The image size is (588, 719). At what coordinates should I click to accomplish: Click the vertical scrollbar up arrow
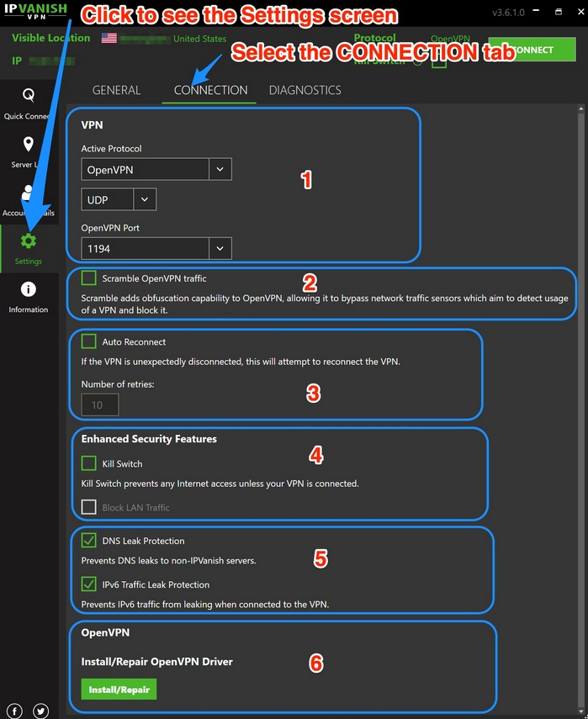pos(581,109)
